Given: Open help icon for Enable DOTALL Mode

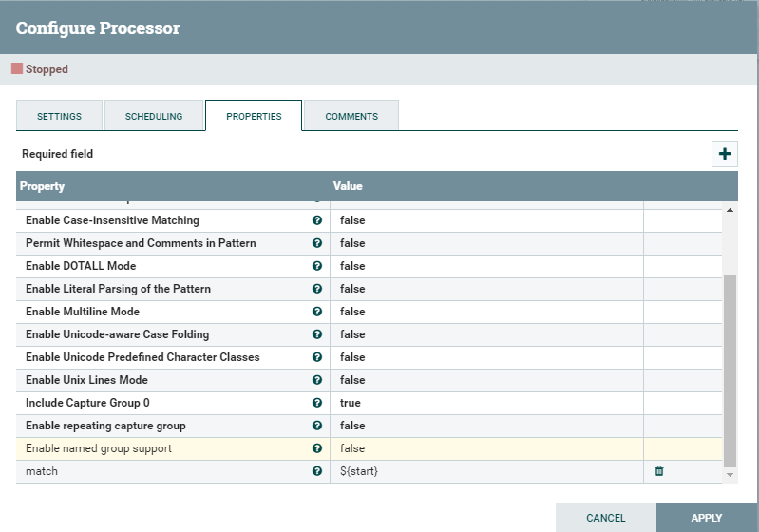Looking at the screenshot, I should click(317, 266).
